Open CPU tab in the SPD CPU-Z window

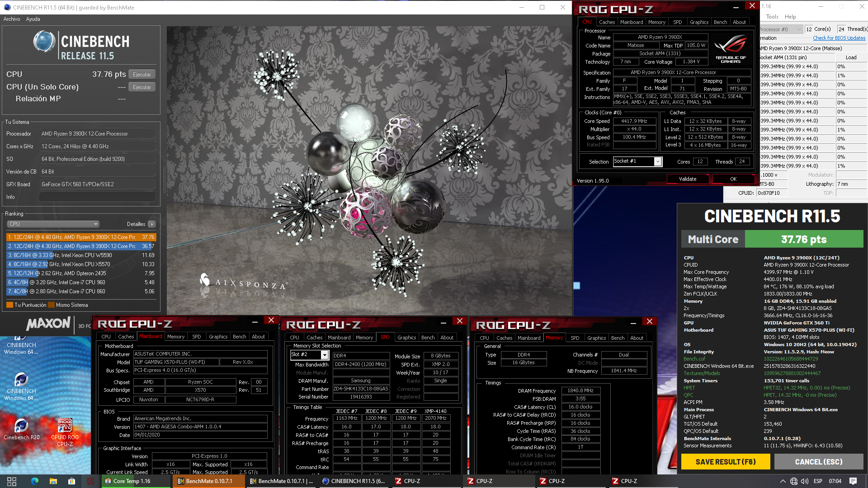[294, 338]
